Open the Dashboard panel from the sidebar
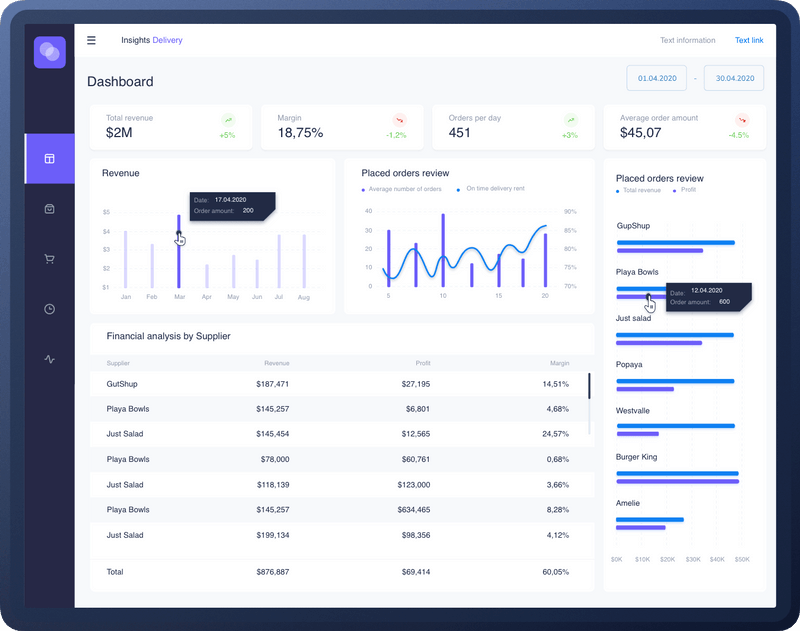The width and height of the screenshot is (800, 631). click(x=48, y=159)
